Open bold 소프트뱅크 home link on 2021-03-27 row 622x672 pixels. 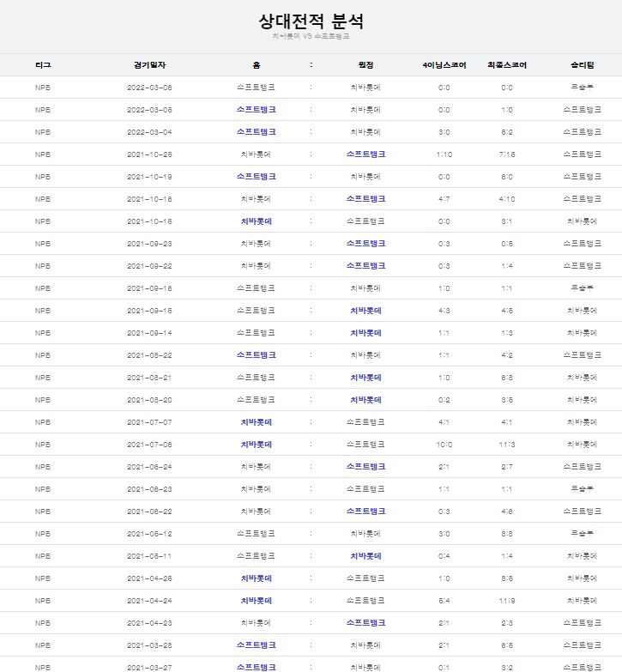257,668
